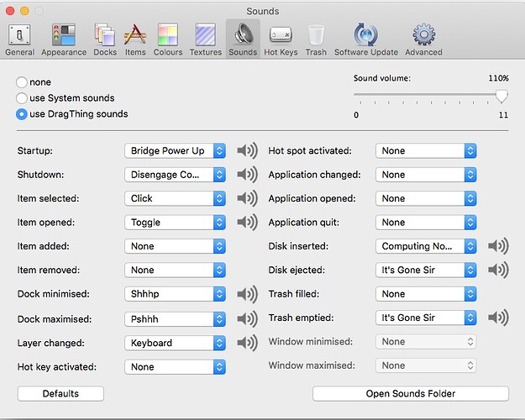Screen dimensions: 525x420
Task: Open the Item opened sound dropdown
Action: 175,222
